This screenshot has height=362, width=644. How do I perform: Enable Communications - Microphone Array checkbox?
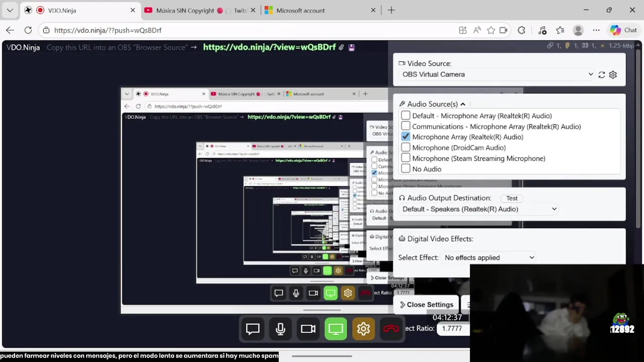tap(406, 126)
